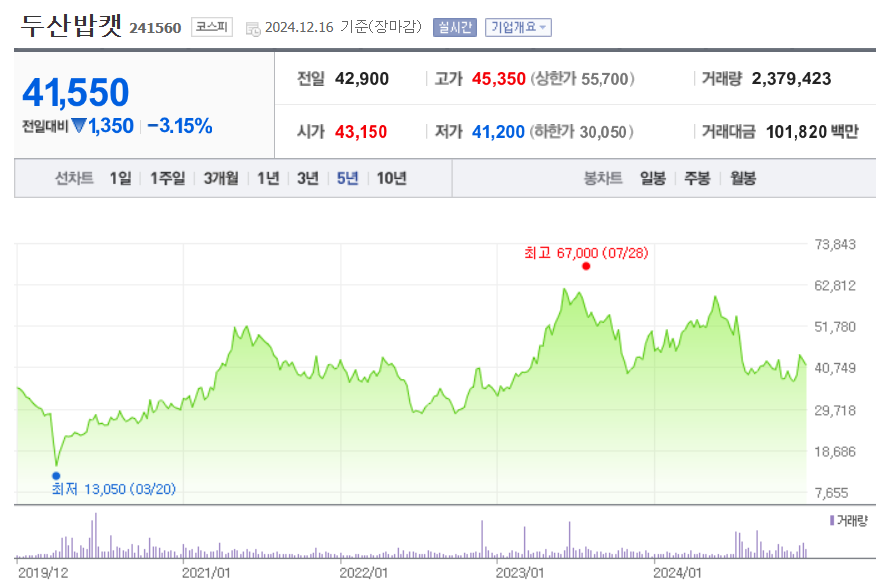Switch chart to 3개월 period
This screenshot has height=584, width=876.
pyautogui.click(x=221, y=178)
